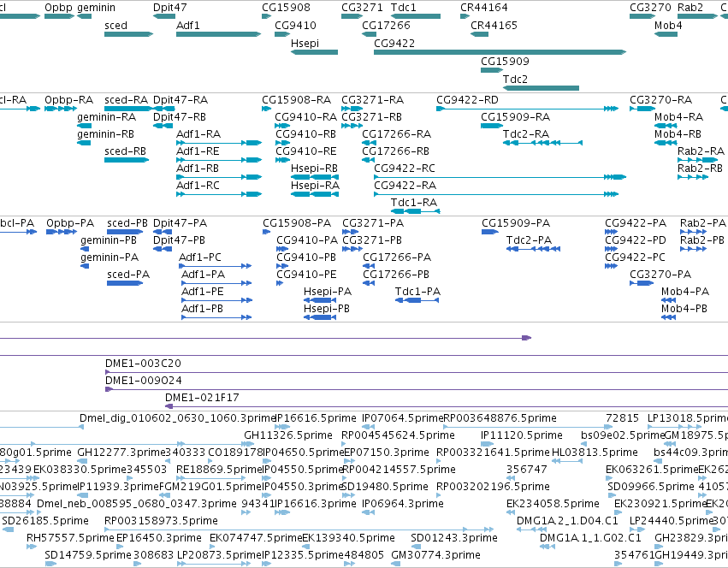Select transcript Adf1-RA
This screenshot has width=728, height=568.
[219, 143]
